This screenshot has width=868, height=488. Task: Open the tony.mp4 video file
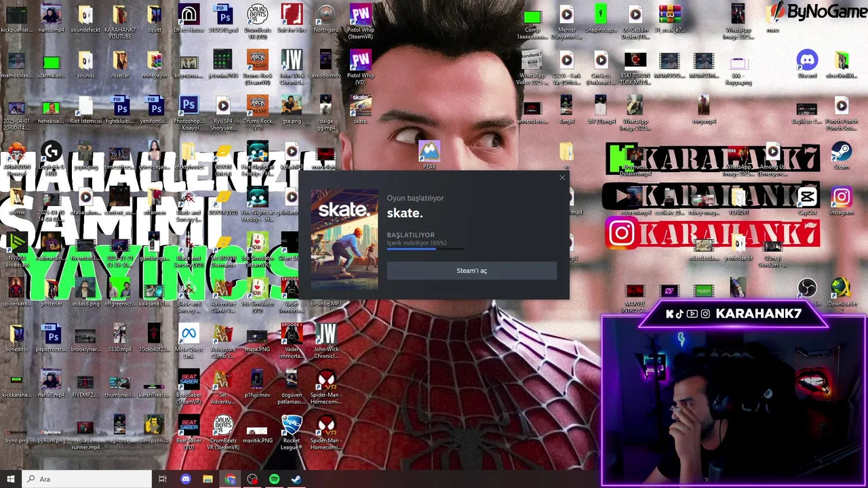[x=704, y=110]
